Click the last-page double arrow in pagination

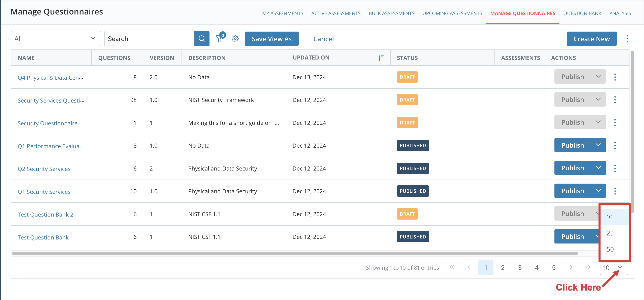(x=587, y=267)
